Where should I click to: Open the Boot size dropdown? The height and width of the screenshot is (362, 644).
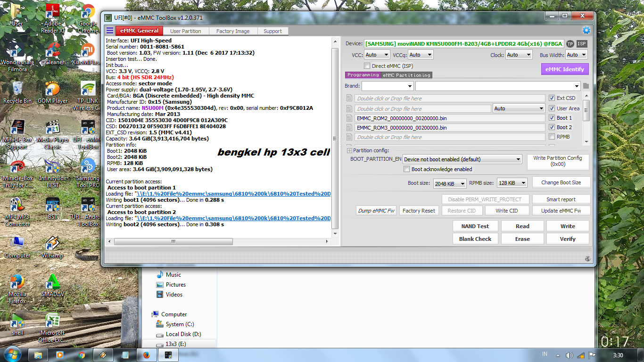[450, 183]
